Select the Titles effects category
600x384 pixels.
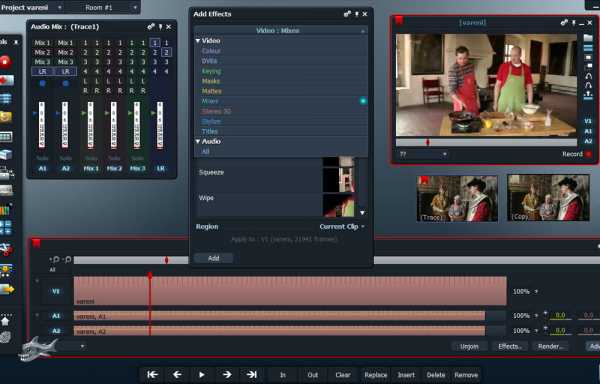pyautogui.click(x=210, y=131)
